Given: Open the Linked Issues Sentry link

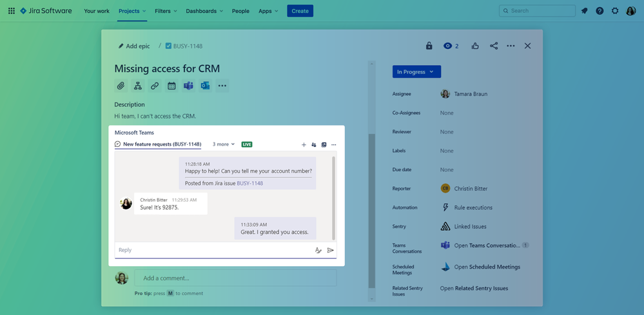Looking at the screenshot, I should click(x=470, y=226).
